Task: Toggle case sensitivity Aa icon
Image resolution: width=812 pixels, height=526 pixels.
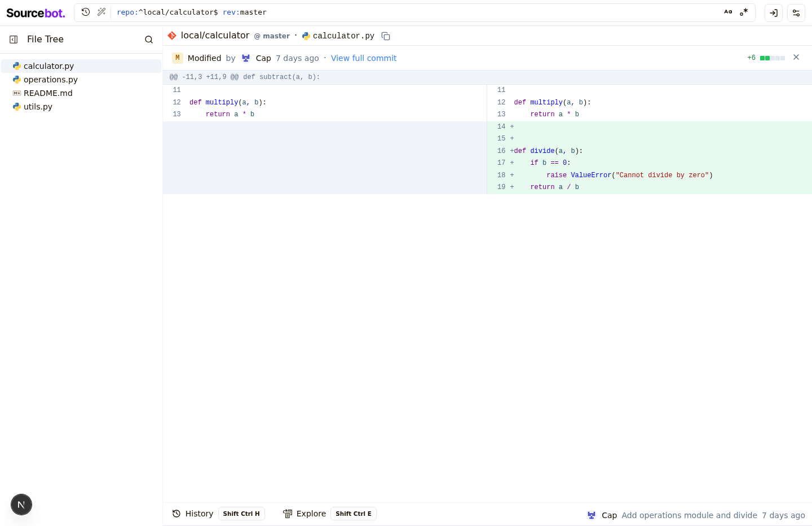Action: tap(728, 12)
